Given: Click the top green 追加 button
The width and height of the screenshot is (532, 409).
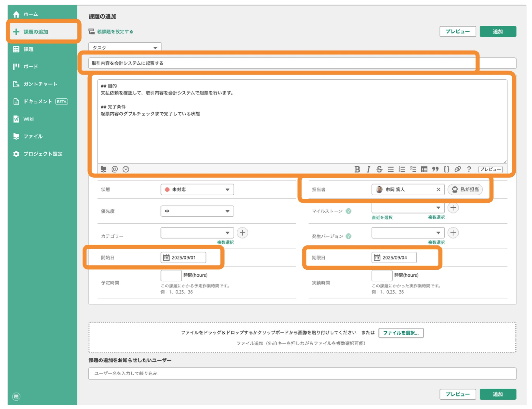Looking at the screenshot, I should point(498,31).
